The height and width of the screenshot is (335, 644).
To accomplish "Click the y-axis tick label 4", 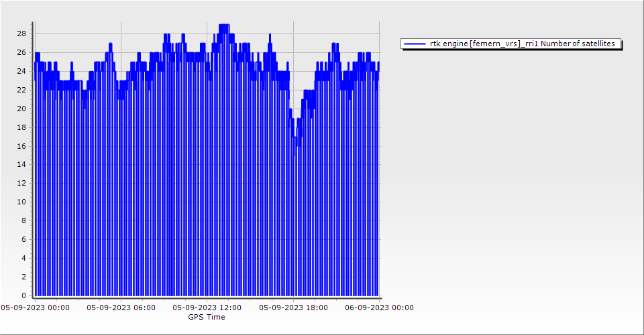I will (x=23, y=258).
